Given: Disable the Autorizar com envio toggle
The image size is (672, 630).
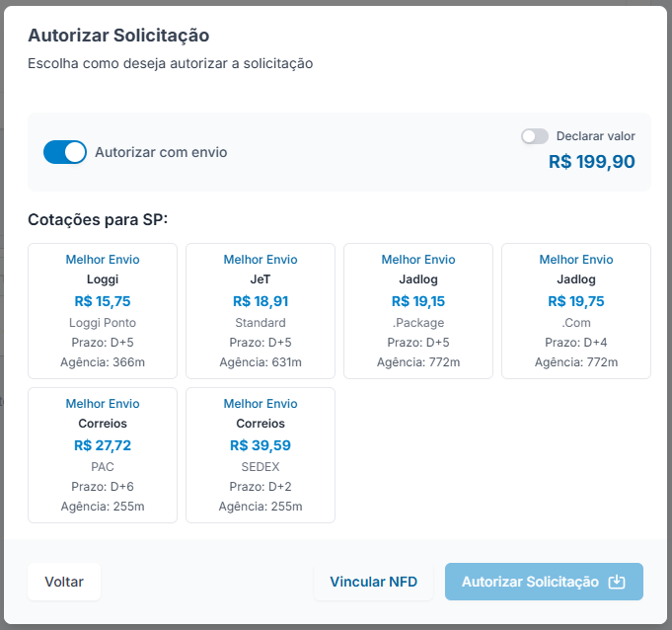Looking at the screenshot, I should (x=65, y=152).
